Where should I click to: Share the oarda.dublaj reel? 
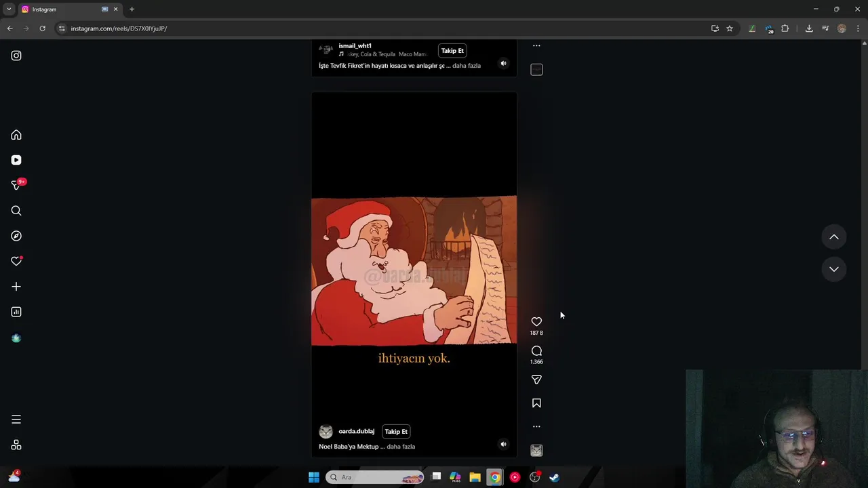[536, 380]
